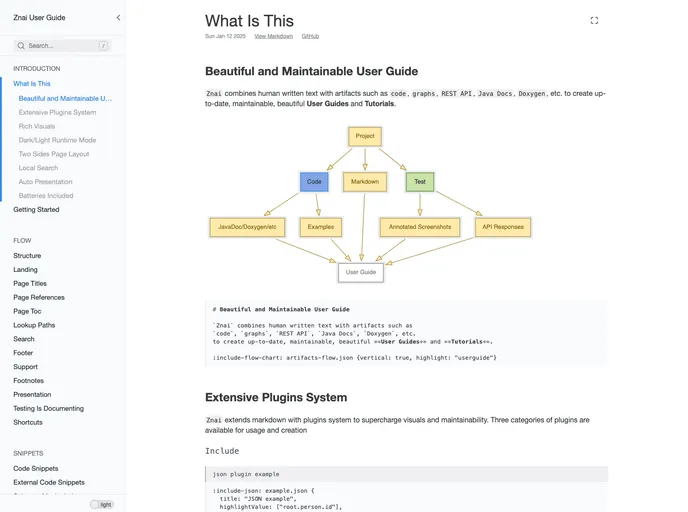Select the User Guide flowchart node
688x512 pixels.
pos(360,272)
